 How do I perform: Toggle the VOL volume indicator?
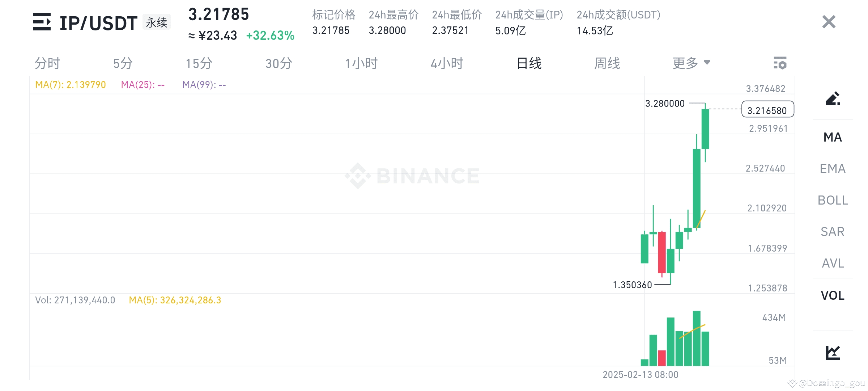[x=832, y=295]
